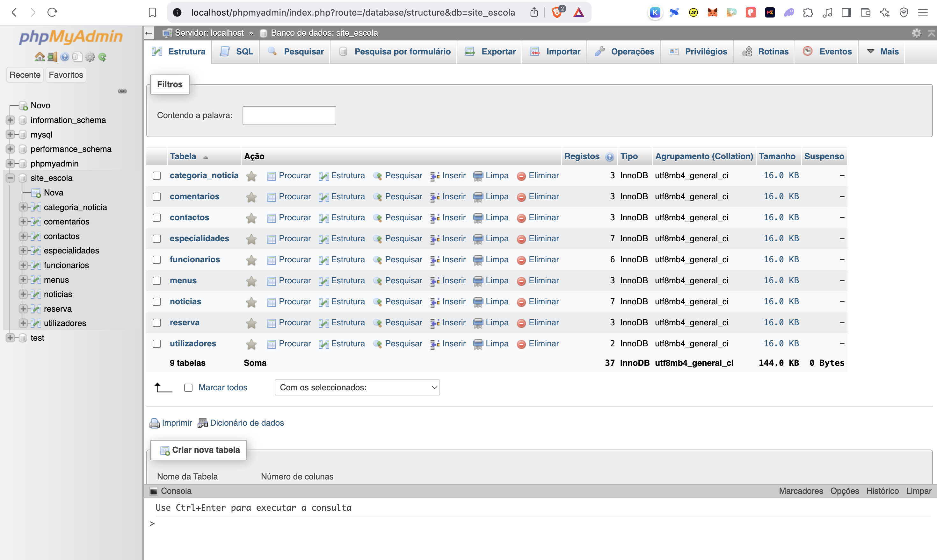Image resolution: width=937 pixels, height=560 pixels.
Task: Check the categoria_noticia table checkbox
Action: point(157,176)
